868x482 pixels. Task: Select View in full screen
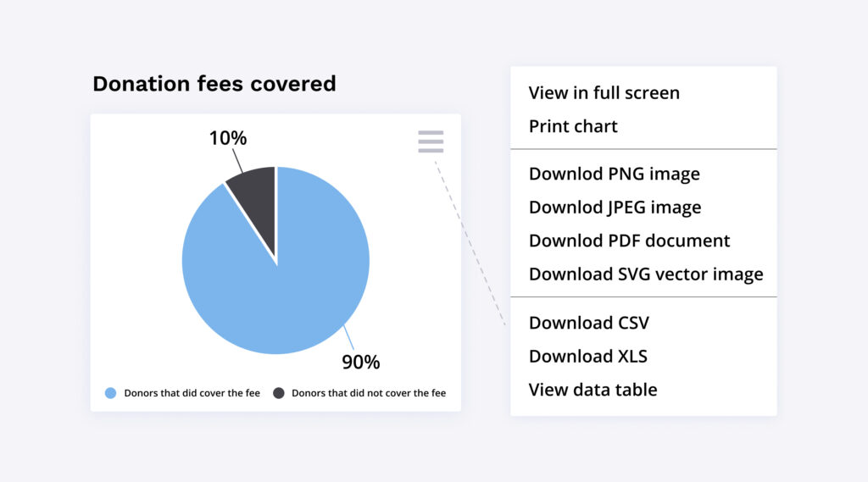[x=604, y=92]
